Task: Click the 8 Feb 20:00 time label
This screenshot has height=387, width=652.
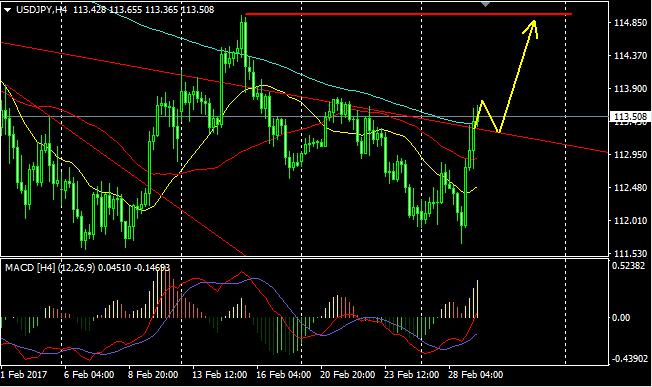Action: (x=153, y=375)
